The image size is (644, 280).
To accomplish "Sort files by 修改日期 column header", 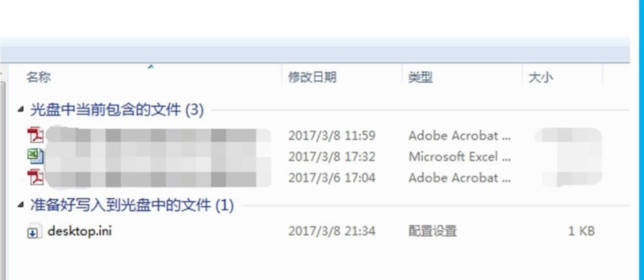I will point(312,77).
